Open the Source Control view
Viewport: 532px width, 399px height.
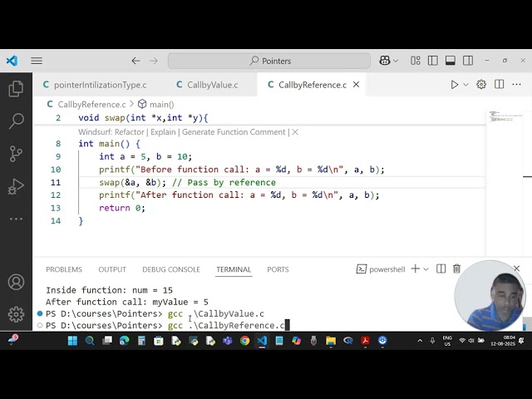(16, 153)
